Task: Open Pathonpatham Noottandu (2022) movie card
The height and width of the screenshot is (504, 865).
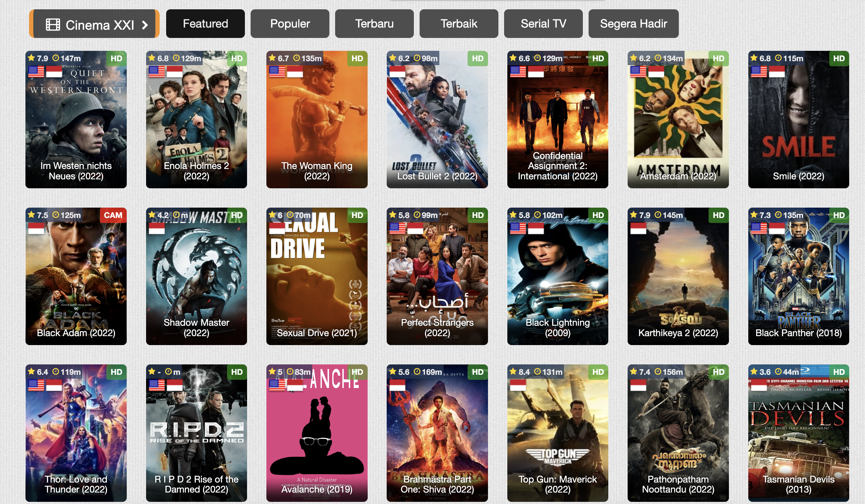Action: (678, 433)
